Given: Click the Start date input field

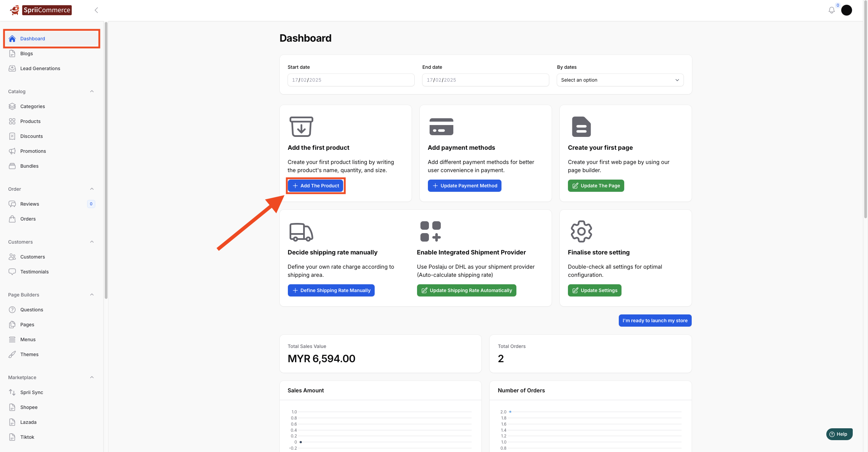Looking at the screenshot, I should point(351,80).
